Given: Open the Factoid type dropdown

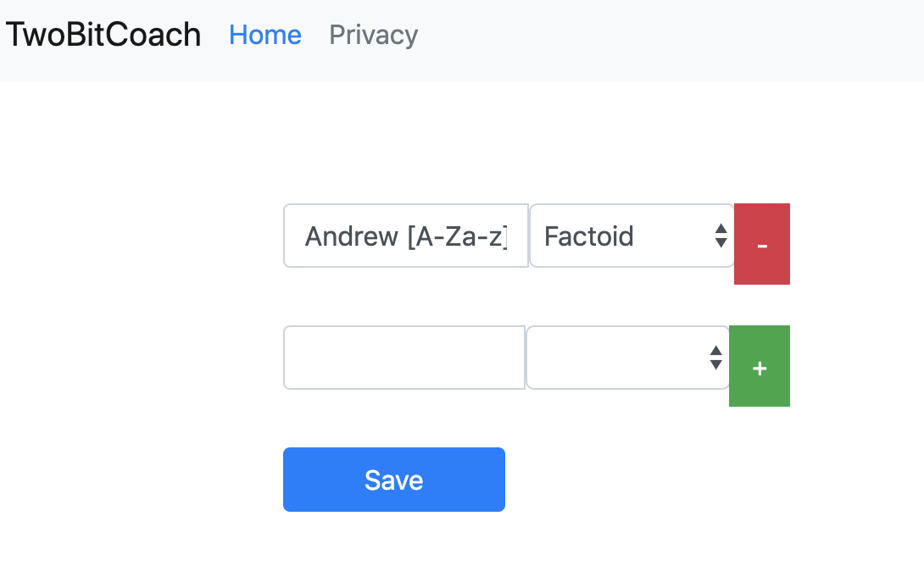Looking at the screenshot, I should 632,236.
